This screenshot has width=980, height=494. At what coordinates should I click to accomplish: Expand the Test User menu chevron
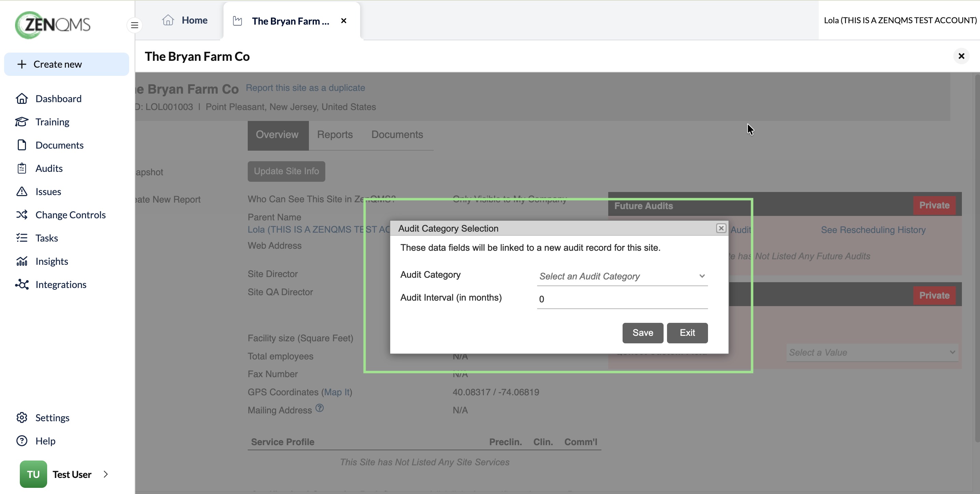[x=106, y=474]
